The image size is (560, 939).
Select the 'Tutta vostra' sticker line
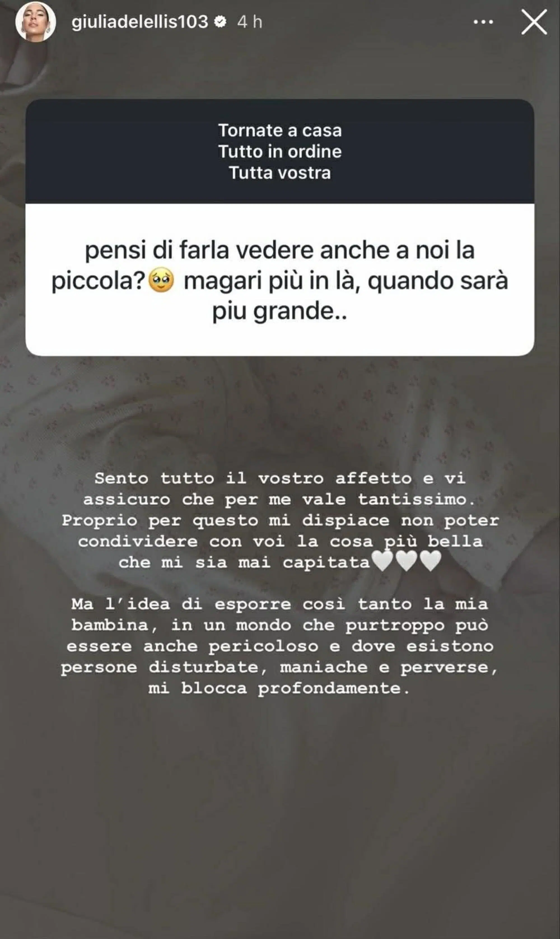[x=280, y=173]
